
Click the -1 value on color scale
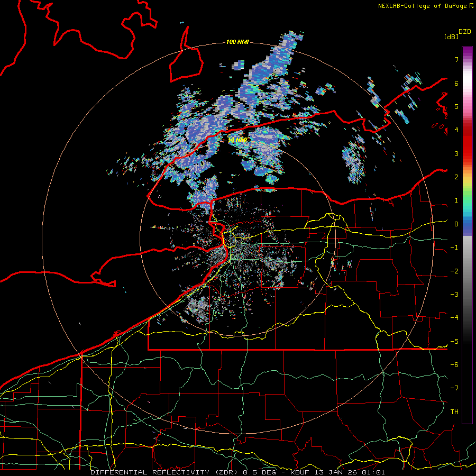click(x=454, y=248)
